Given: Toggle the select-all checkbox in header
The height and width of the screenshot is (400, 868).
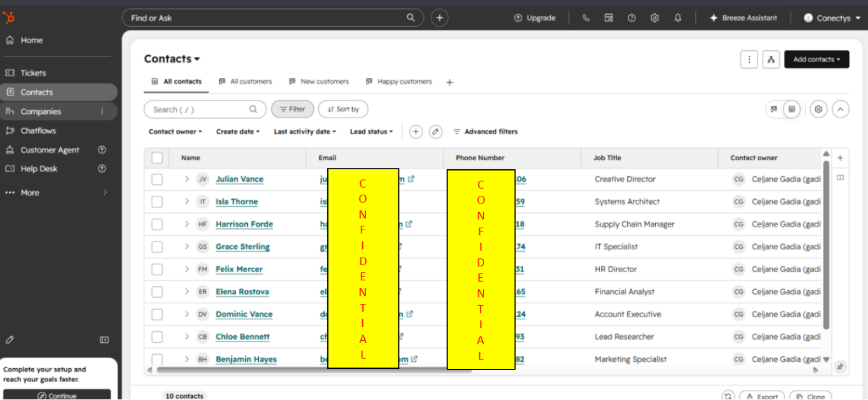Looking at the screenshot, I should pos(157,158).
